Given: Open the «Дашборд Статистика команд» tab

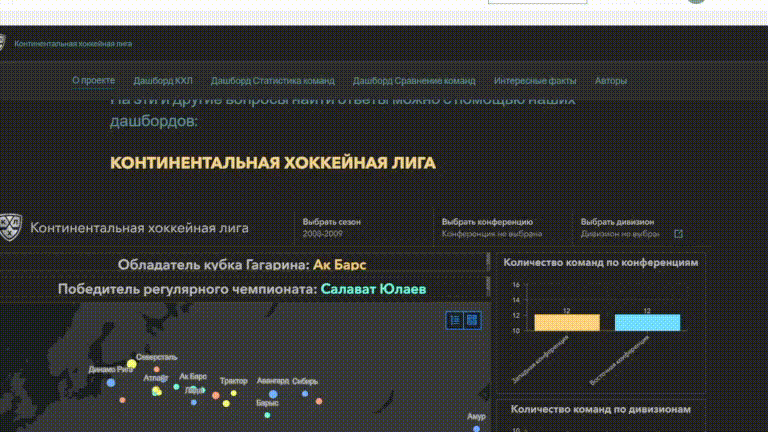Looking at the screenshot, I should [273, 81].
